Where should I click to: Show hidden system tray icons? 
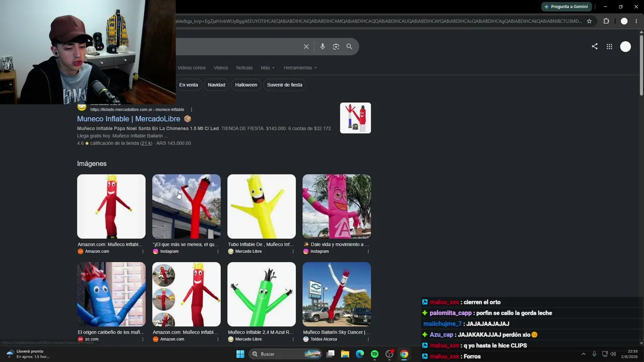click(584, 354)
